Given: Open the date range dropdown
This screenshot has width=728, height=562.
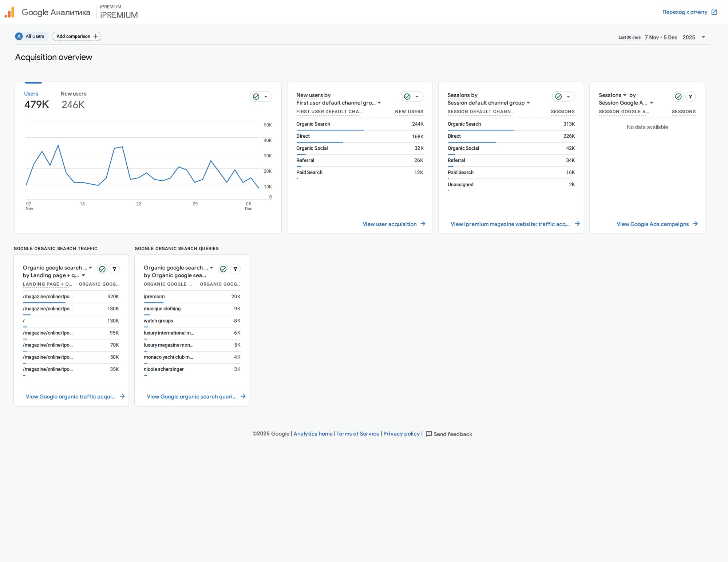Looking at the screenshot, I should pyautogui.click(x=703, y=37).
